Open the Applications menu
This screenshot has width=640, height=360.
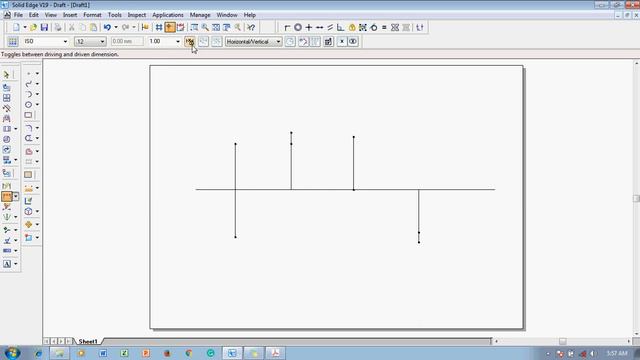(168, 15)
